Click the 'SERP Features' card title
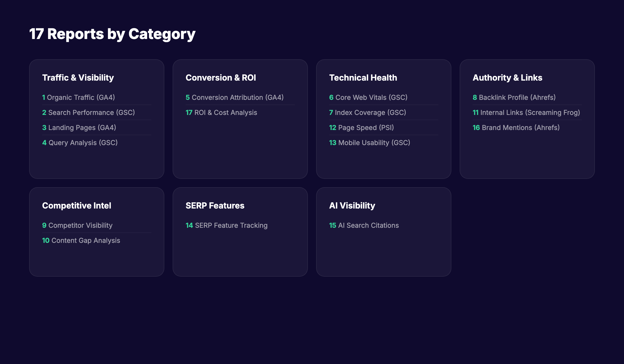 pos(215,205)
